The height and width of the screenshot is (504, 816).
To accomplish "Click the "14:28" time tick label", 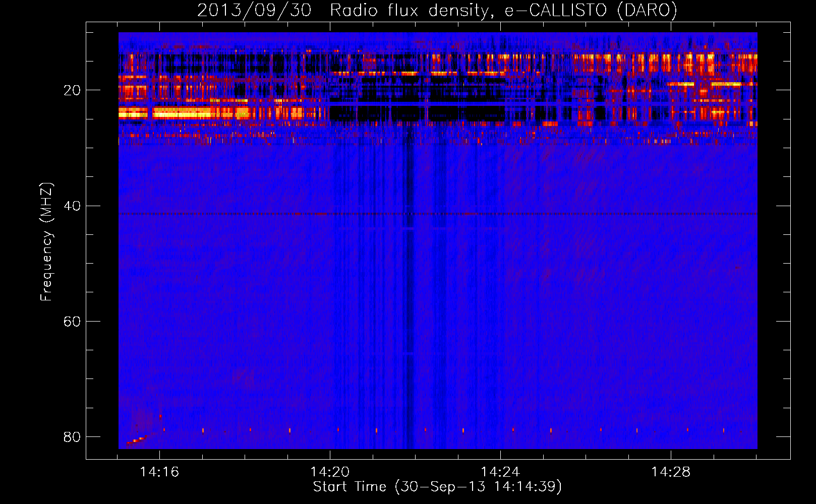I will 671,472.
